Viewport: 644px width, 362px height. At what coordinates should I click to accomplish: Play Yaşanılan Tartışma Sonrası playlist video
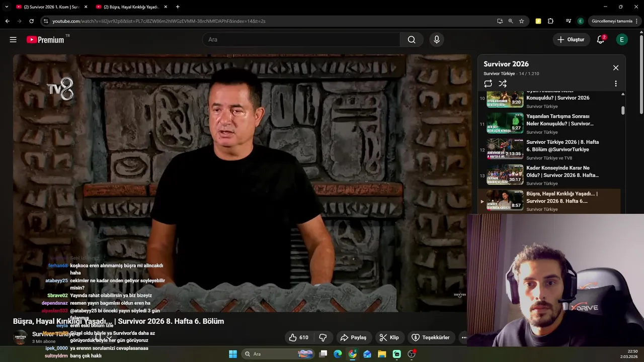pyautogui.click(x=550, y=123)
